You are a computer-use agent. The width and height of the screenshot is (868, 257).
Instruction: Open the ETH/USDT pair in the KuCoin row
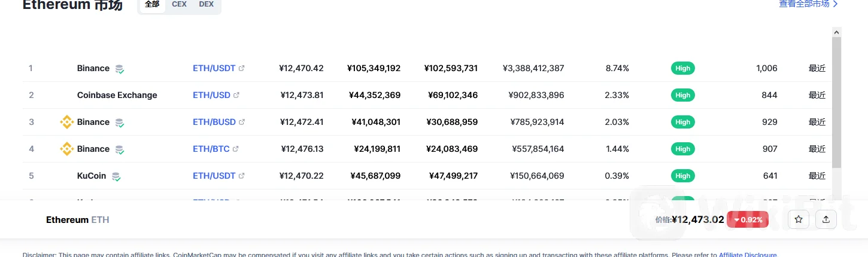(214, 176)
